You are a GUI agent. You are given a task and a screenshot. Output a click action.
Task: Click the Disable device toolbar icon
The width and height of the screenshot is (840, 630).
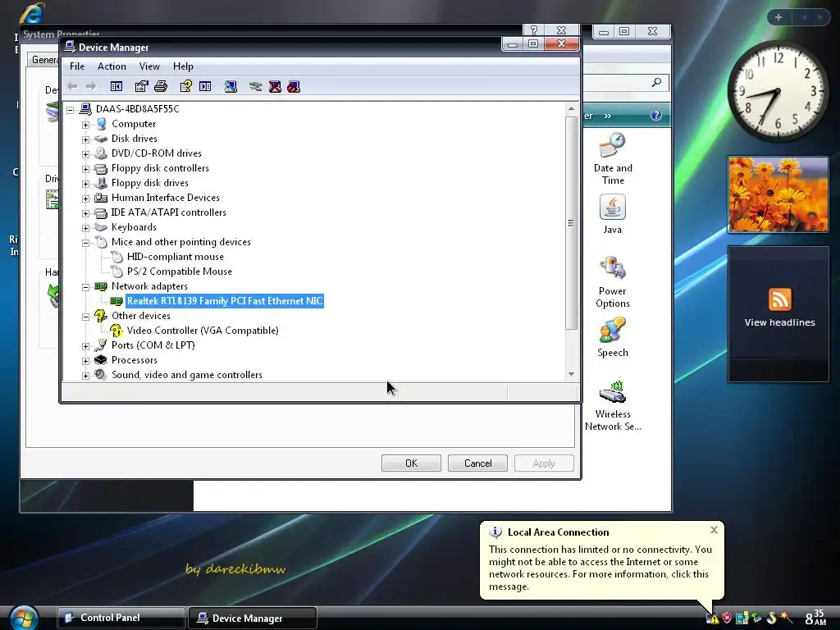pyautogui.click(x=294, y=86)
